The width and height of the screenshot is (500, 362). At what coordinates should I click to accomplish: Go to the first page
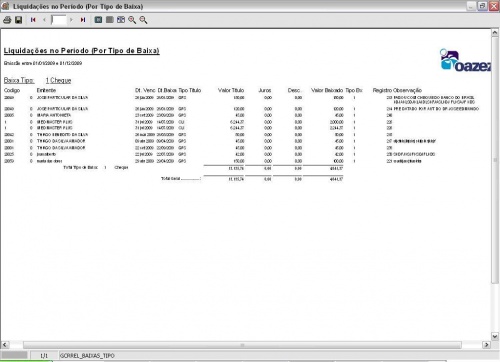pos(33,20)
